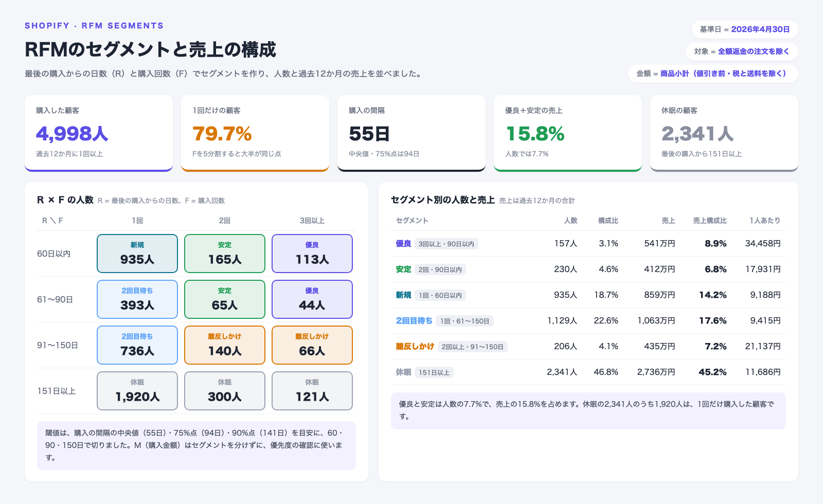Viewport: 823px width, 504px height.
Task: Click the 34,458円 per-person value
Action: 763,243
